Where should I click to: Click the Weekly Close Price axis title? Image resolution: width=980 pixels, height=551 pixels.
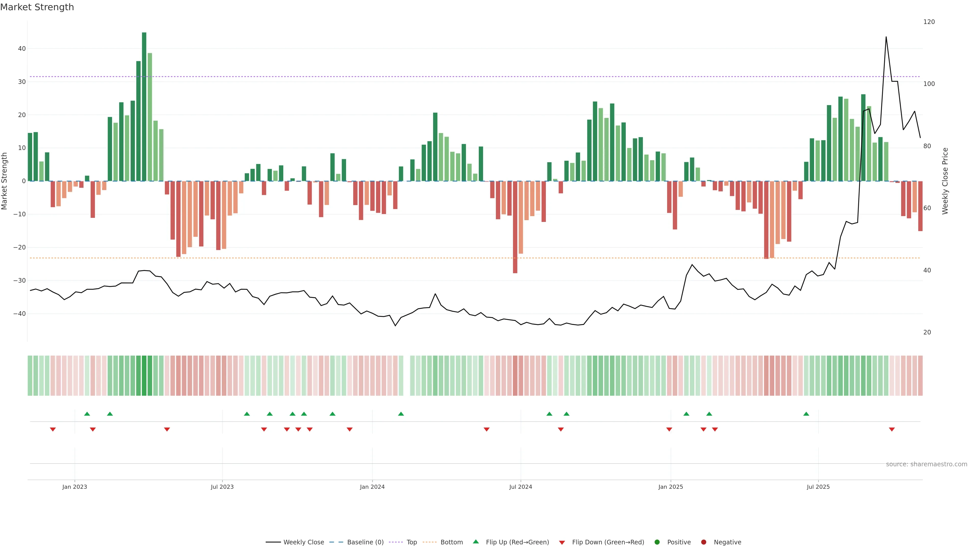pos(945,181)
